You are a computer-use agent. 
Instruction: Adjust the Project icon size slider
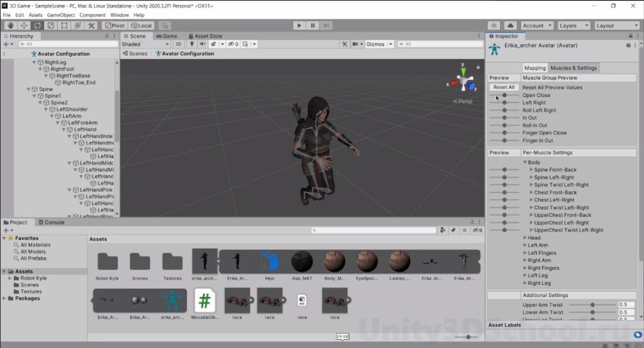[468, 337]
